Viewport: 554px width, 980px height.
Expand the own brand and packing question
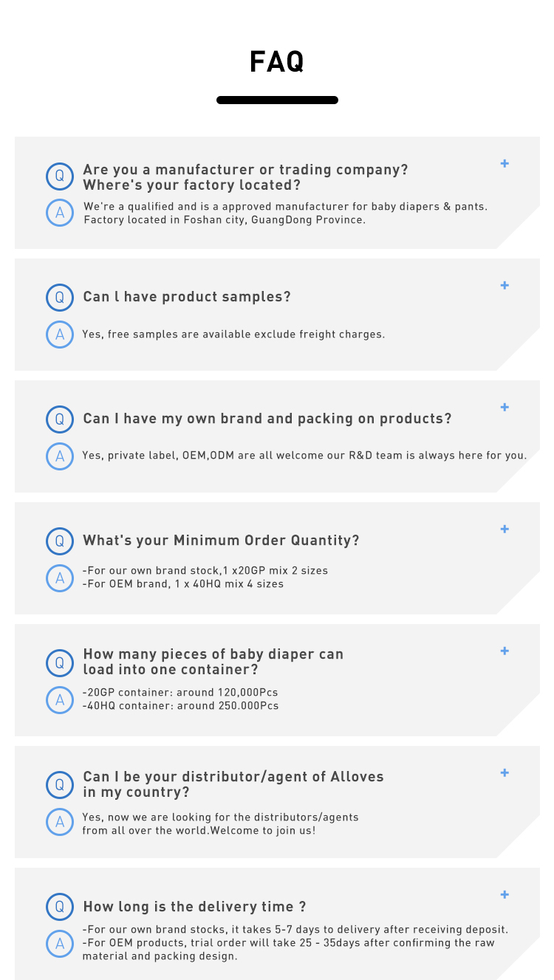(x=505, y=407)
